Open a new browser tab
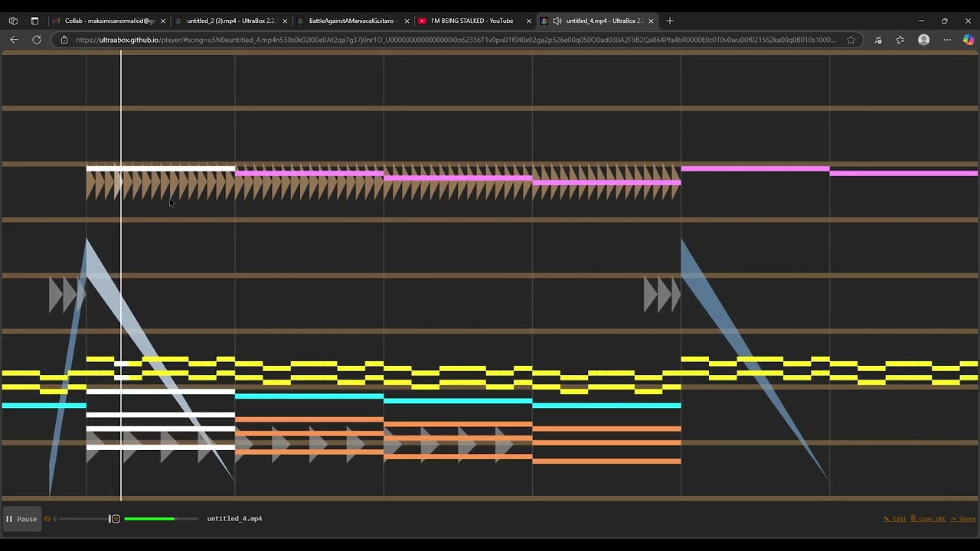980x551 pixels. click(x=670, y=21)
